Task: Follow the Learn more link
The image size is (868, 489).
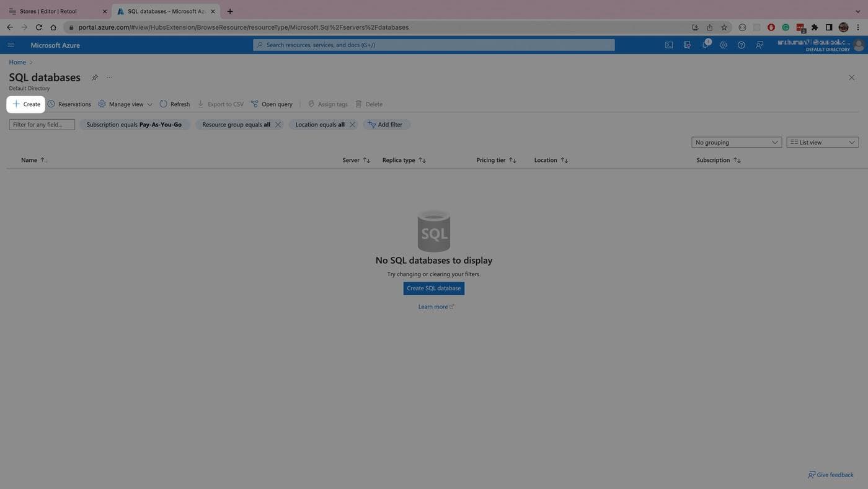Action: 433,307
